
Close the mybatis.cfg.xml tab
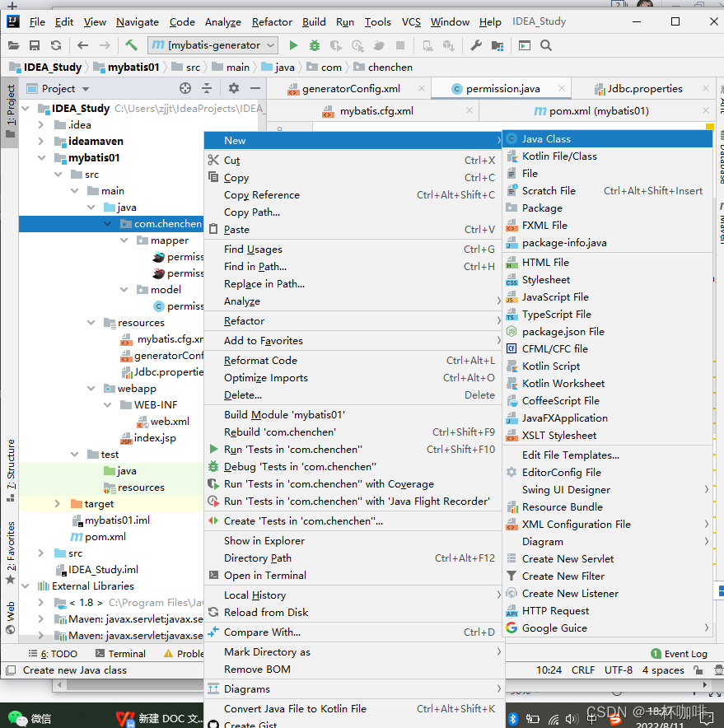(469, 110)
